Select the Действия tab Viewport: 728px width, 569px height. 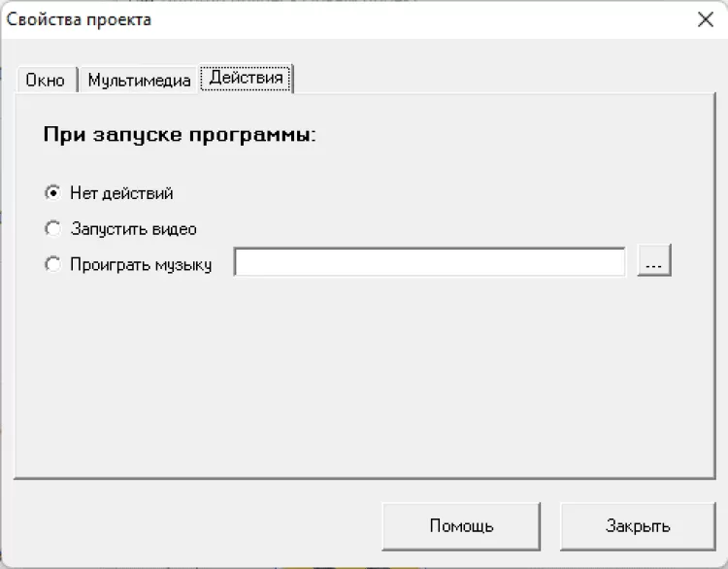[x=247, y=78]
